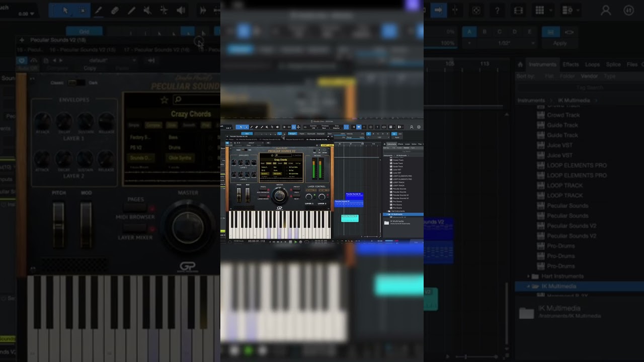Select the Glide Synths category

pyautogui.click(x=277, y=173)
